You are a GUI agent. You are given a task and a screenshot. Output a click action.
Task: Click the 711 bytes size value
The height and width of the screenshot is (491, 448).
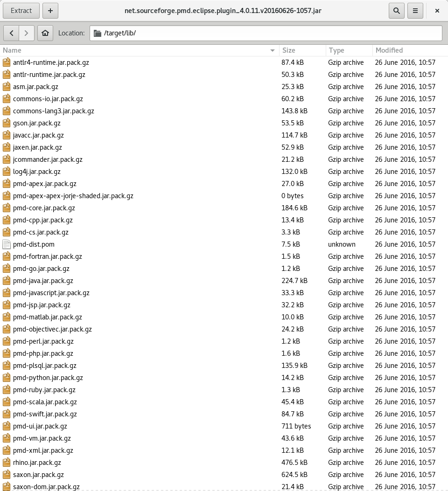pos(296,426)
